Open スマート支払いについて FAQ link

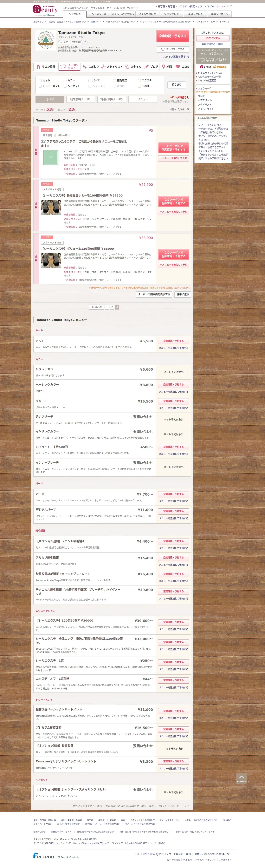pyautogui.click(x=210, y=125)
